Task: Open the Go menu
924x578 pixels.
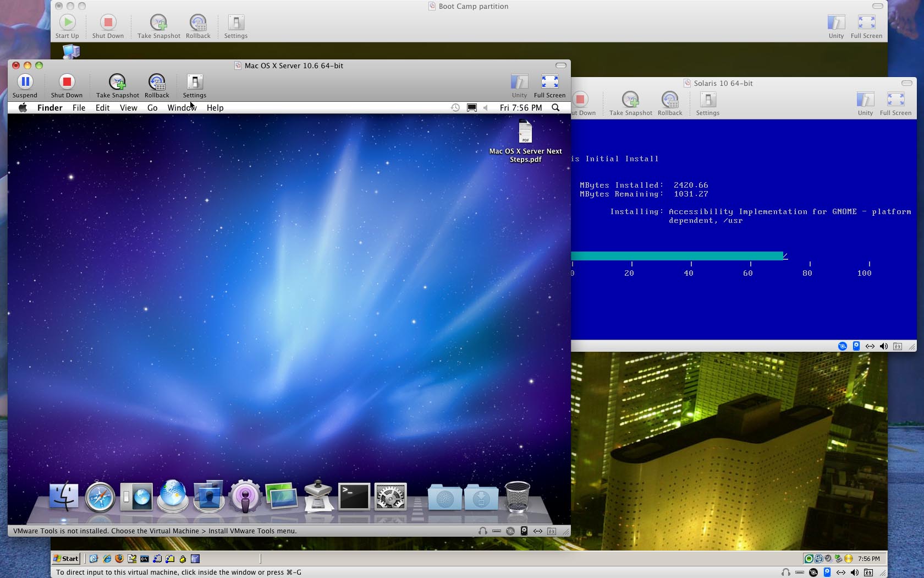Action: point(152,108)
